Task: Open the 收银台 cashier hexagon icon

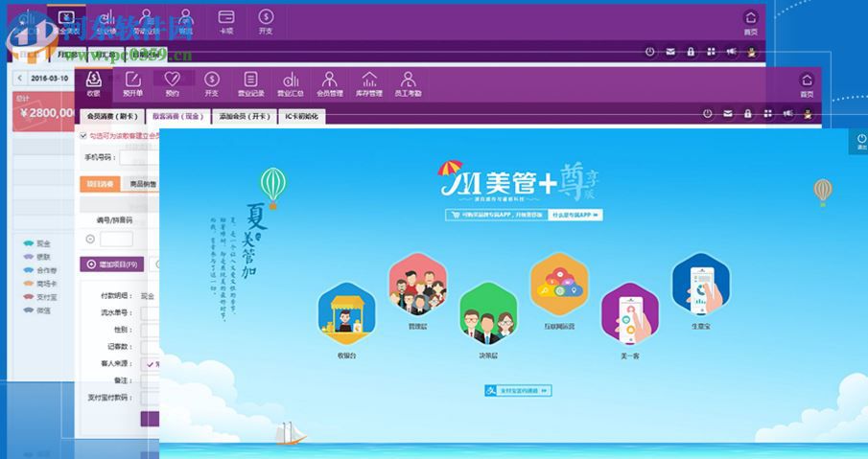Action: (x=346, y=312)
